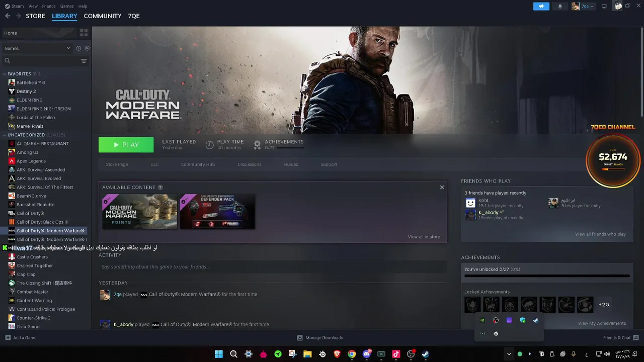Open friend k6bL's profile
Viewport: 644px width, 362px height.
[x=484, y=201]
